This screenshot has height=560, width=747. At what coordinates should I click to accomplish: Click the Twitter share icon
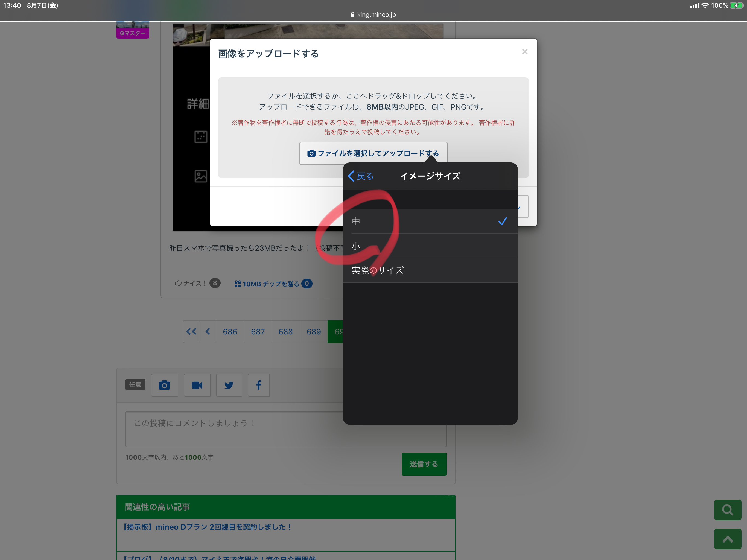point(229,385)
